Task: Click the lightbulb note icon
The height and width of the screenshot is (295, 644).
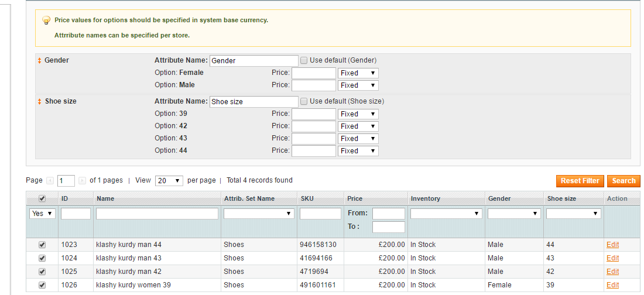Action: (x=46, y=20)
